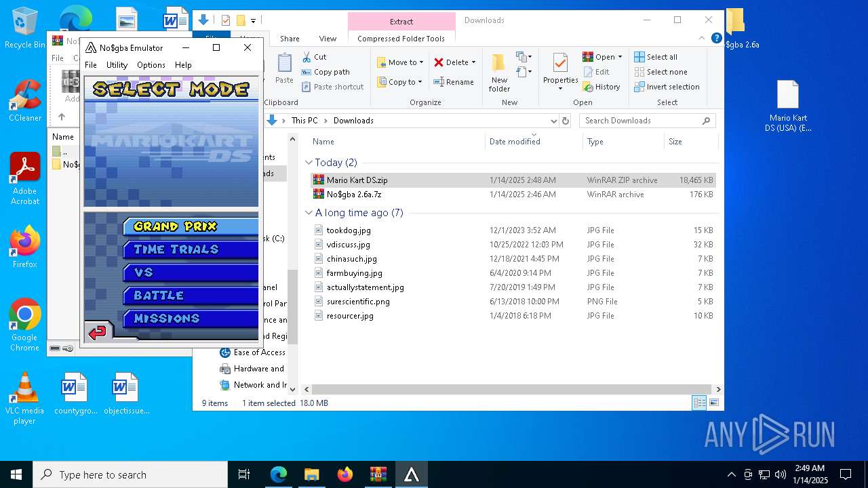The width and height of the screenshot is (868, 488).
Task: Click Ease of Access in navigation pane
Action: 252,352
